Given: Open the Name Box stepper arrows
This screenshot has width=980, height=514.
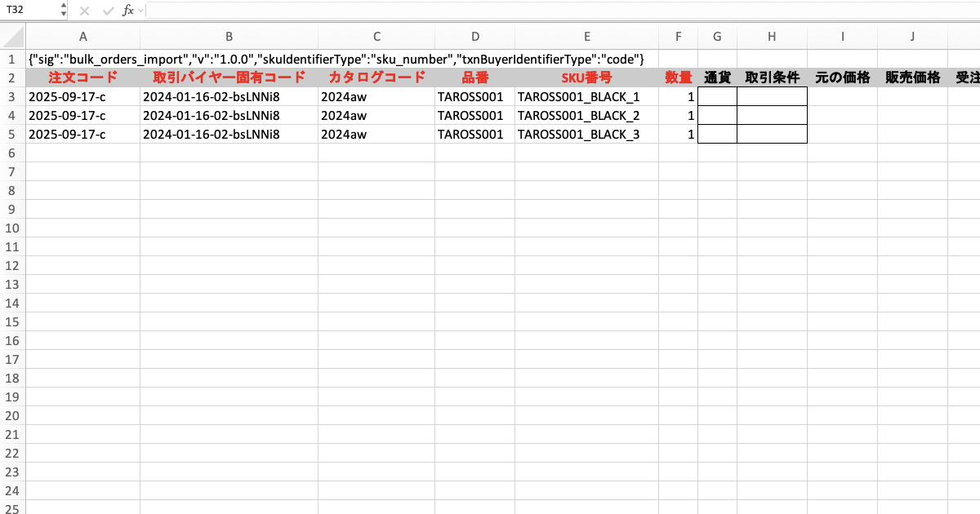Looking at the screenshot, I should click(64, 11).
